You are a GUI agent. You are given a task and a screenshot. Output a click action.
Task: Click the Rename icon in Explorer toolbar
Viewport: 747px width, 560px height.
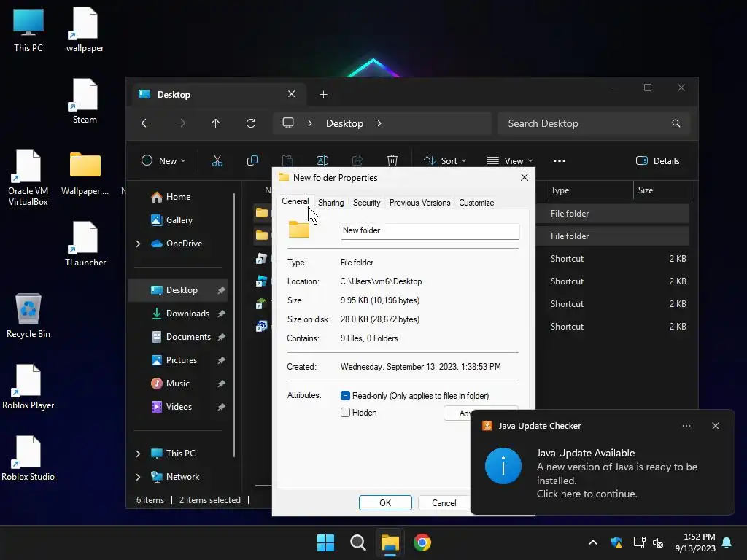click(322, 161)
